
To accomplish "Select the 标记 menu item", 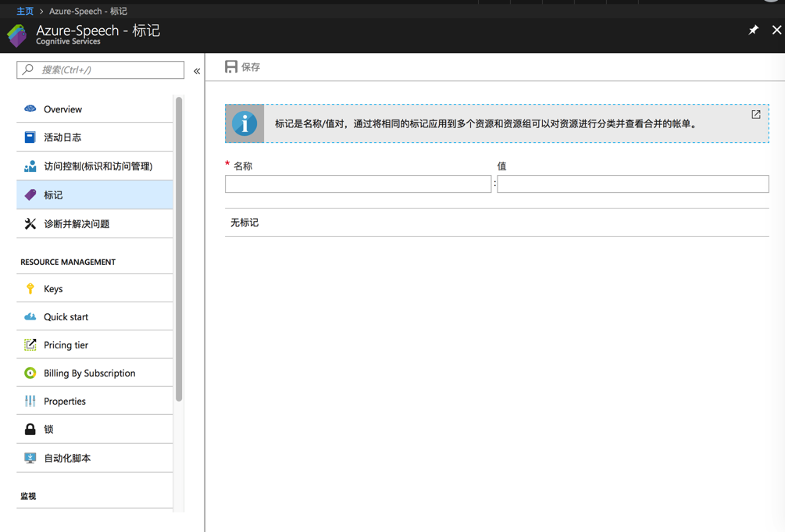I will [x=95, y=195].
